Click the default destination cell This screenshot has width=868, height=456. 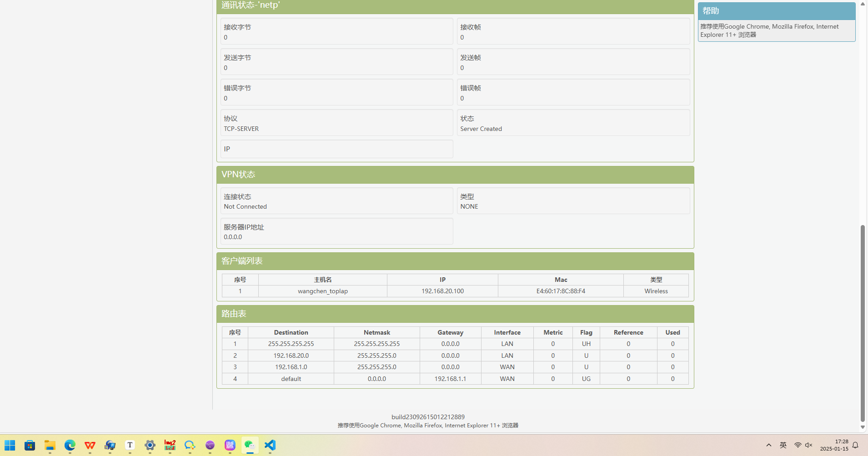coord(291,379)
